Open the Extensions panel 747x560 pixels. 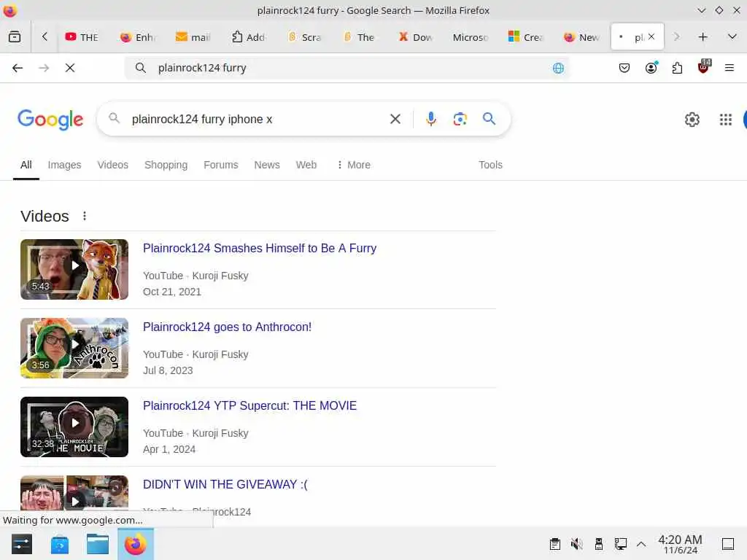677,68
